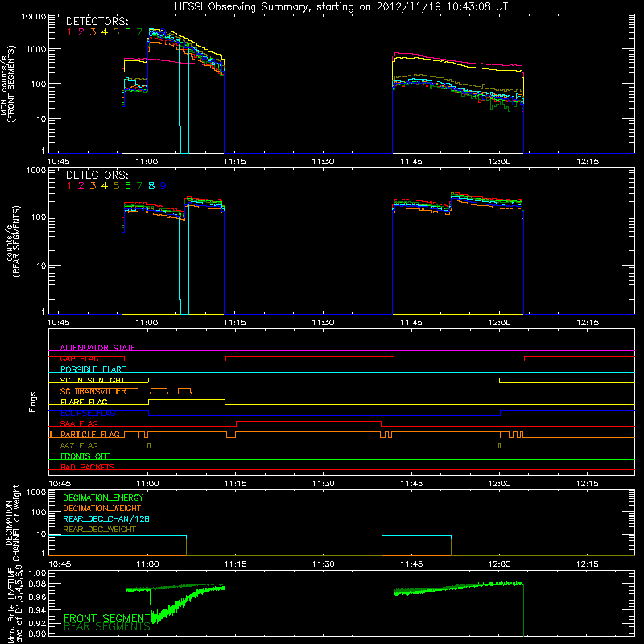Select detector 5 in the rear segments legend

(x=116, y=186)
